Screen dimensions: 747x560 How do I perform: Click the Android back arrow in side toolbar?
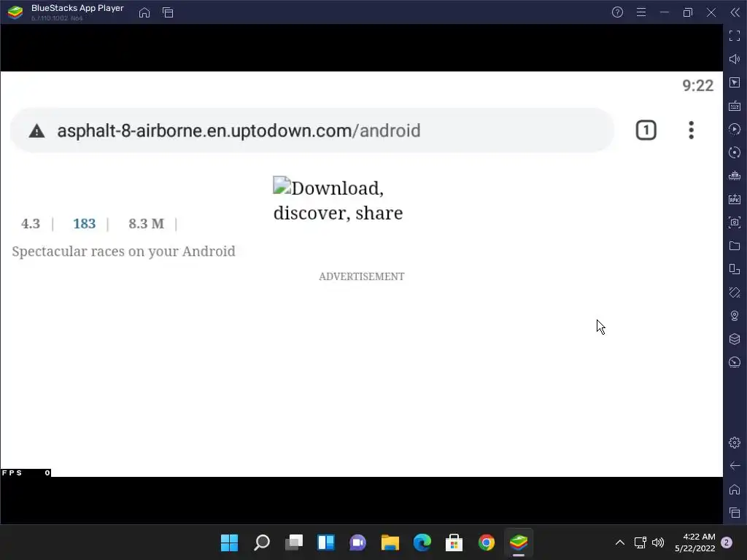coord(735,466)
